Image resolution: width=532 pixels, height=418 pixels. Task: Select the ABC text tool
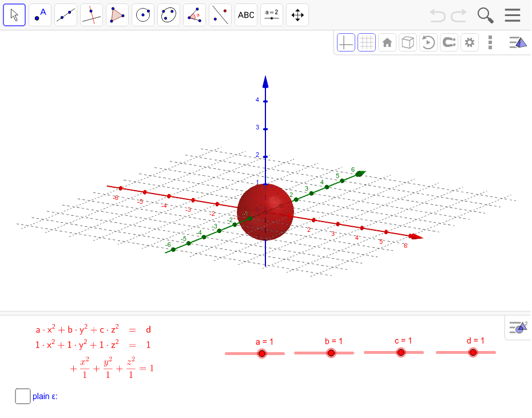(x=246, y=15)
